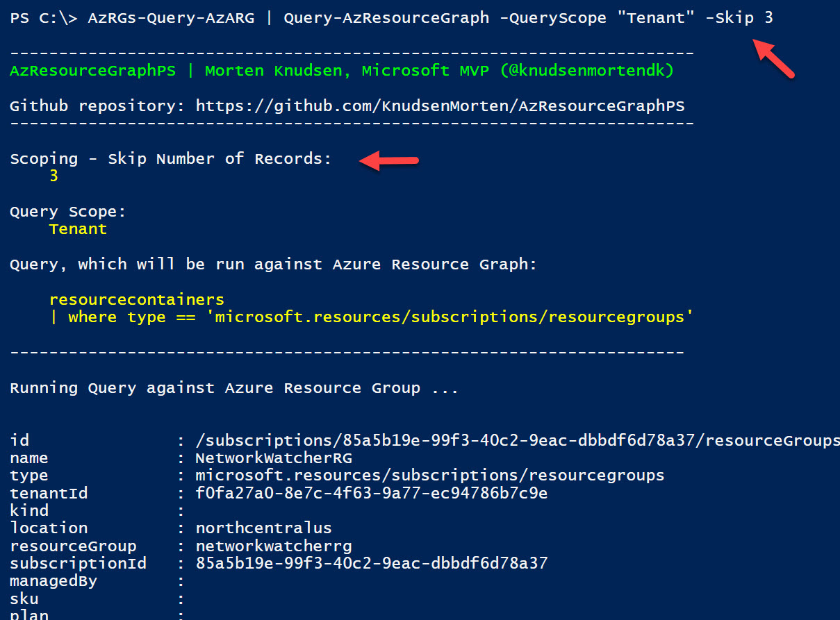Screen dimensions: 840x620
Task: Click the subscriptionId value 85a5b19e-99f3-40c2-9eac-dbbdf6d78a37
Action: [371, 564]
